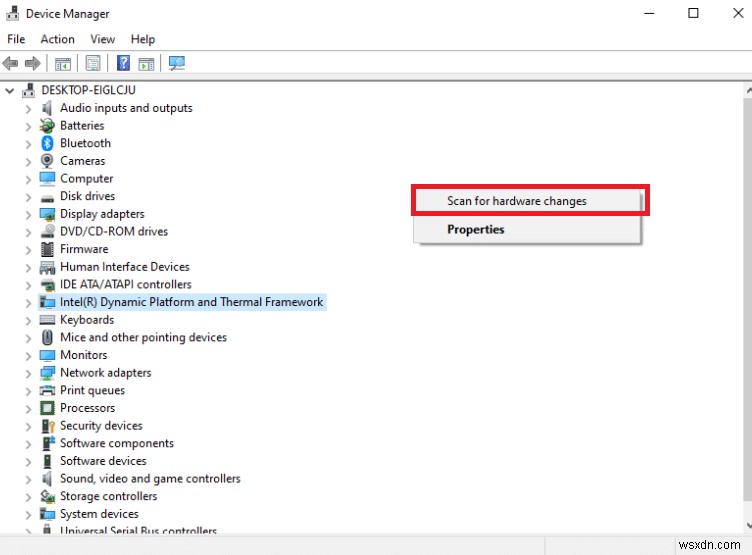Expand the Display adapters chevron
Viewport: 752px width, 555px height.
28,214
